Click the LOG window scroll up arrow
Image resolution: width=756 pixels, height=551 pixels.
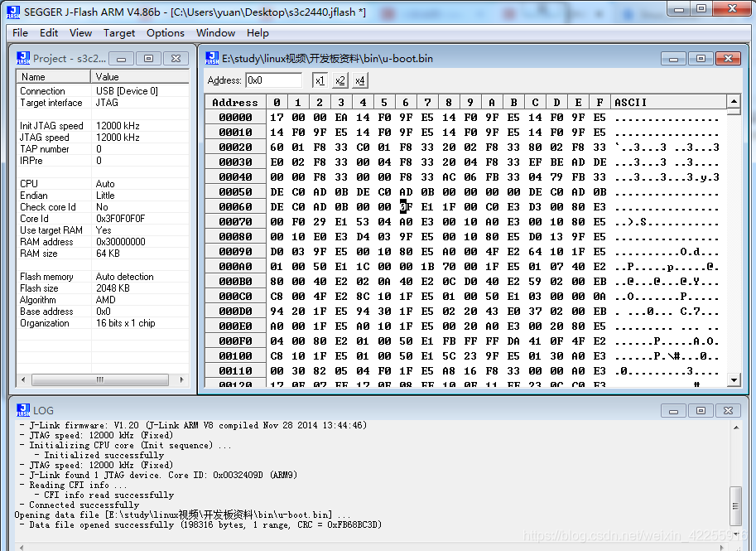tap(736, 428)
